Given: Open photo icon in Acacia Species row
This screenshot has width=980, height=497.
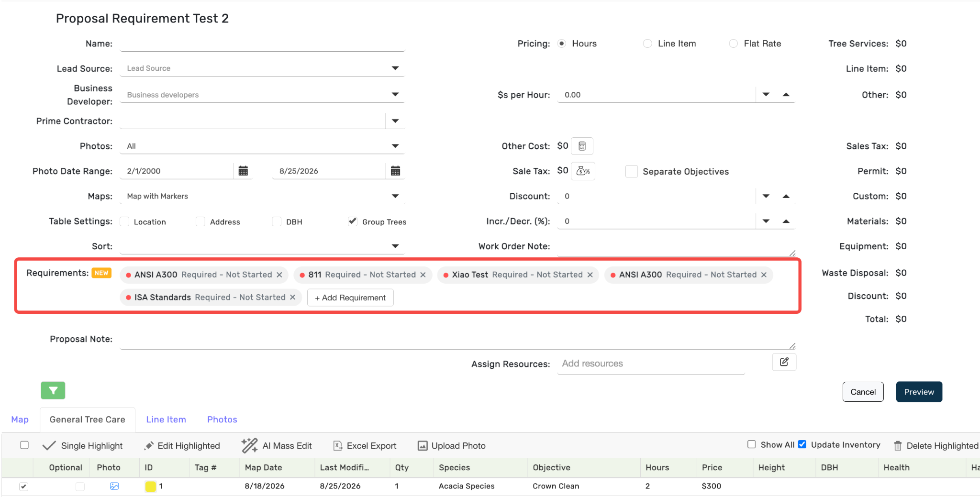Looking at the screenshot, I should click(114, 486).
